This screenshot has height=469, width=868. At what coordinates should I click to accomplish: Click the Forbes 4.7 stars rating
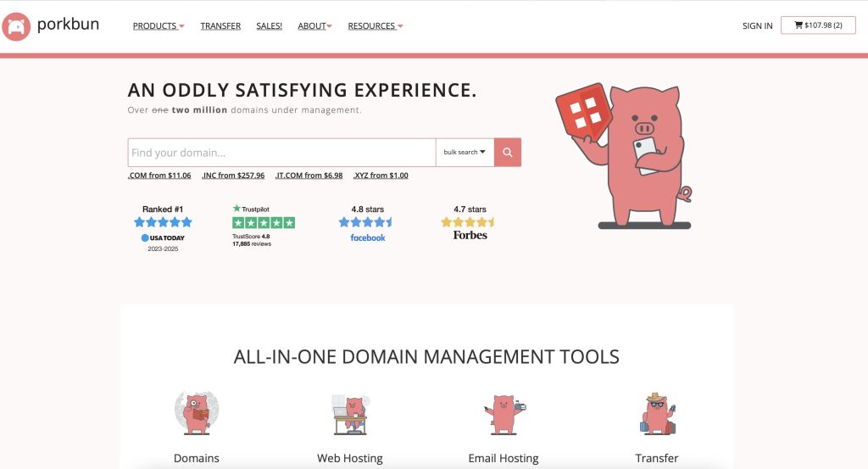(470, 222)
